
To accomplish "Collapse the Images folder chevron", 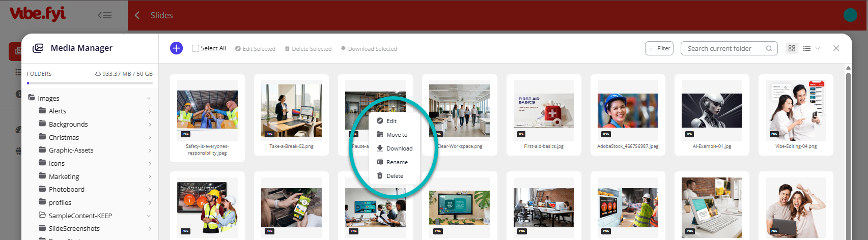I will pos(149,98).
